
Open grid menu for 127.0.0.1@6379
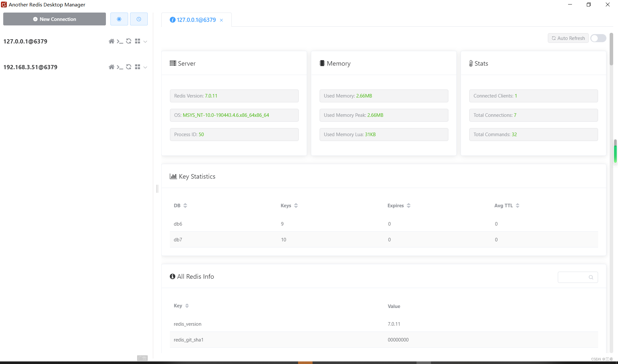coord(137,41)
